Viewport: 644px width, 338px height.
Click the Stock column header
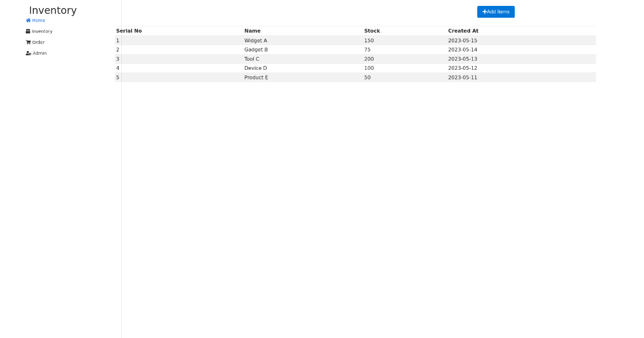coord(372,31)
